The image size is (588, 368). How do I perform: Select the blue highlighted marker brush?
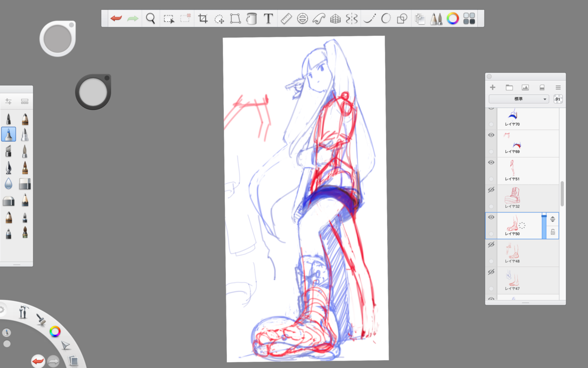8,134
